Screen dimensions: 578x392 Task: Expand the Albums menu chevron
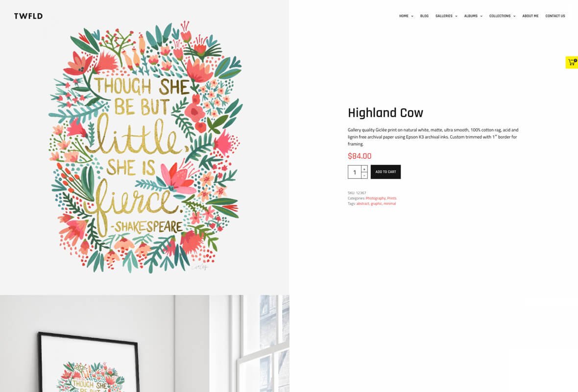[x=482, y=16]
